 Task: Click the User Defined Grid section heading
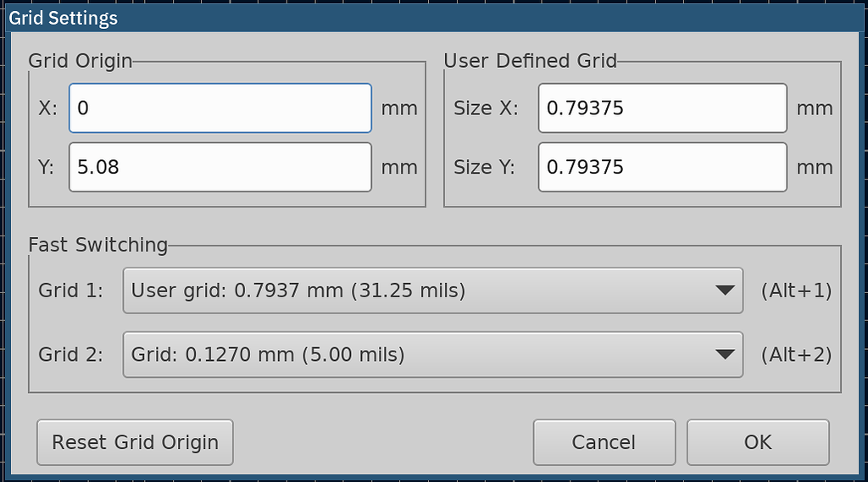[x=530, y=60]
